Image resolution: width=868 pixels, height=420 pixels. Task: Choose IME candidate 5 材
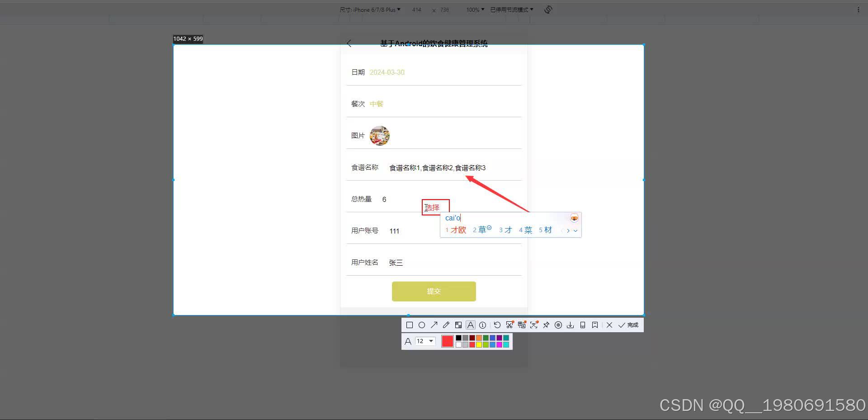point(545,230)
